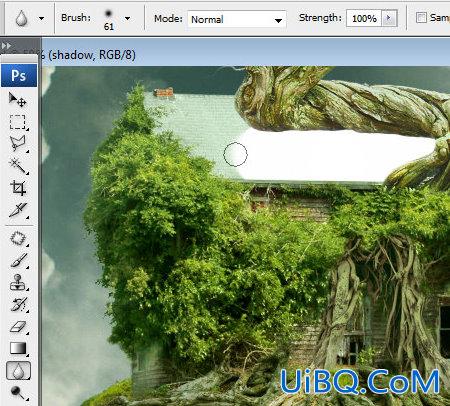Viewport: 450px width, 406px height.
Task: Click Blur tool preset icon in options bar
Action: [x=22, y=18]
